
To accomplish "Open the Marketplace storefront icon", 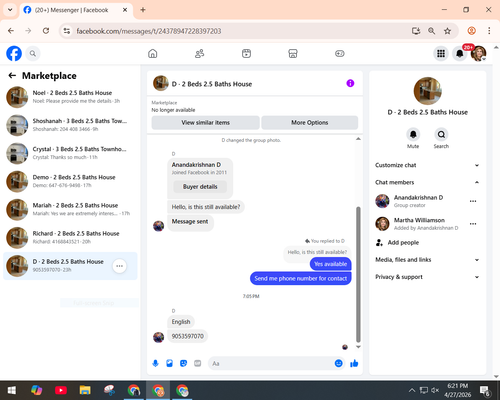I will [x=293, y=53].
